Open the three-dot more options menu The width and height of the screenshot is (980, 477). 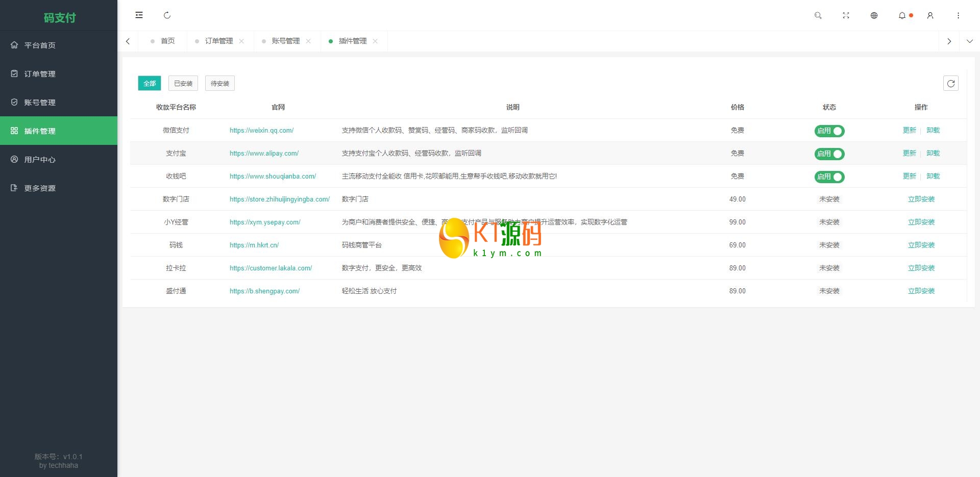(x=958, y=15)
